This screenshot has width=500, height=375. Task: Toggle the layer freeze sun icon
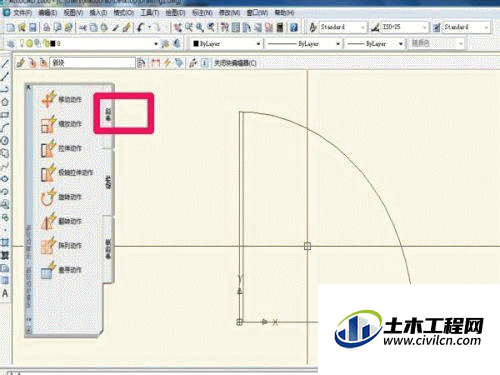pyautogui.click(x=29, y=43)
